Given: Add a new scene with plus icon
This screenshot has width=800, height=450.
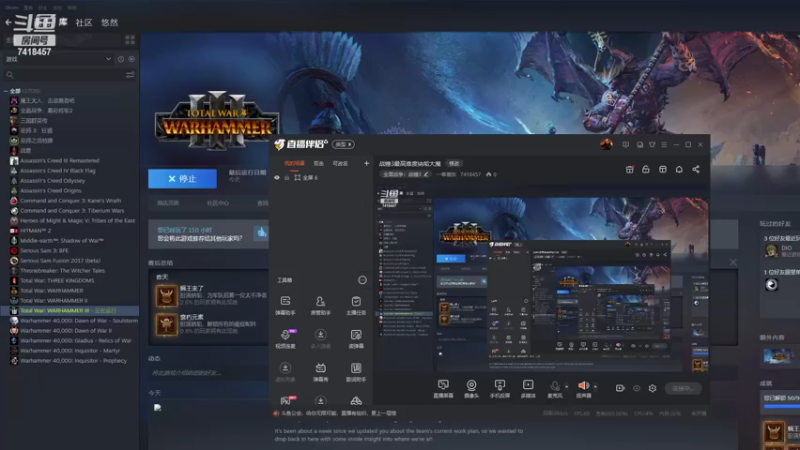Looking at the screenshot, I should click(x=366, y=163).
